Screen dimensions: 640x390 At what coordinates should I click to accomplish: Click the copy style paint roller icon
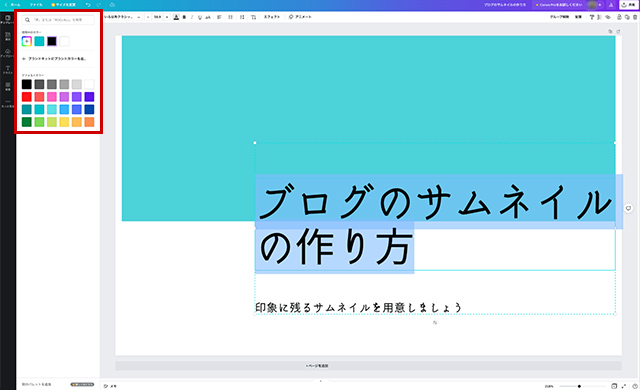(x=592, y=17)
